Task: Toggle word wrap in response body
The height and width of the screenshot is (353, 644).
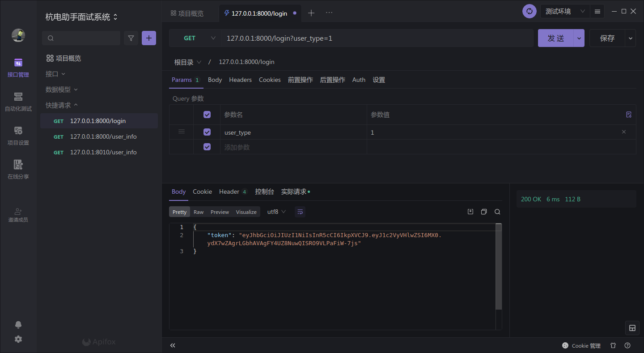Action: point(300,212)
